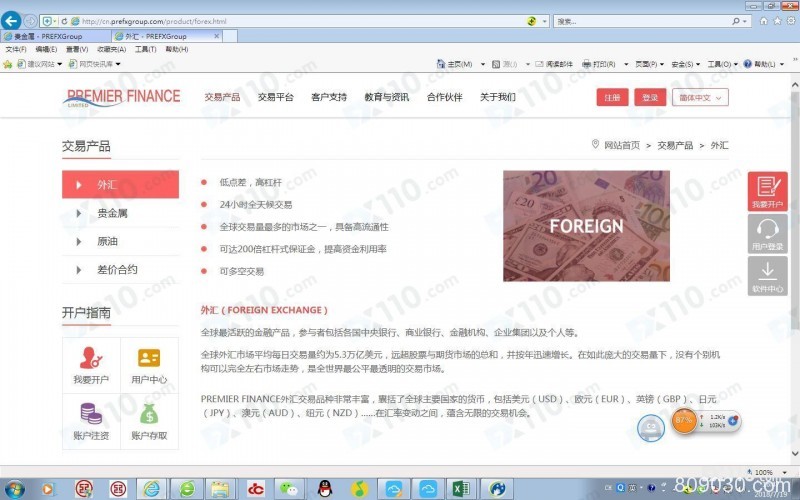Click the page vertical scrollbar down arrow
Image resolution: width=800 pixels, height=500 pixels.
point(795,453)
